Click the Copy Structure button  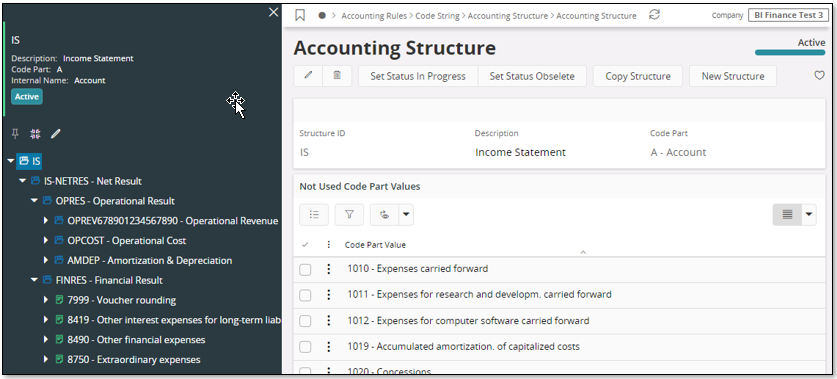[x=638, y=76]
